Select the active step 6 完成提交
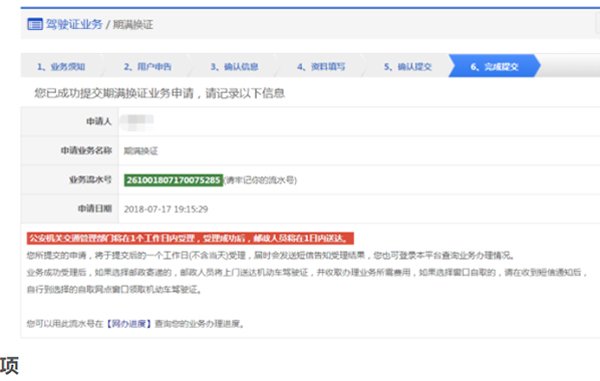Viewport: 600px width, 381px height. (494, 66)
